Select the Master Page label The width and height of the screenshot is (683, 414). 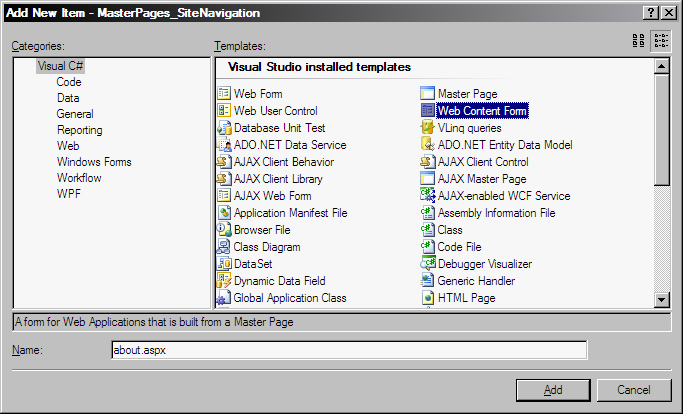coord(467,94)
